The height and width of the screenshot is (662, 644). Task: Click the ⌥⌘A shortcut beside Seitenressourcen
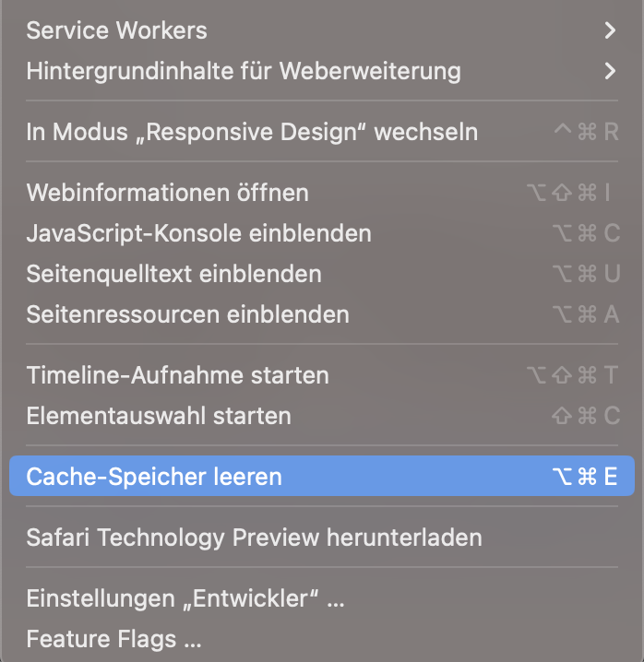click(x=585, y=314)
